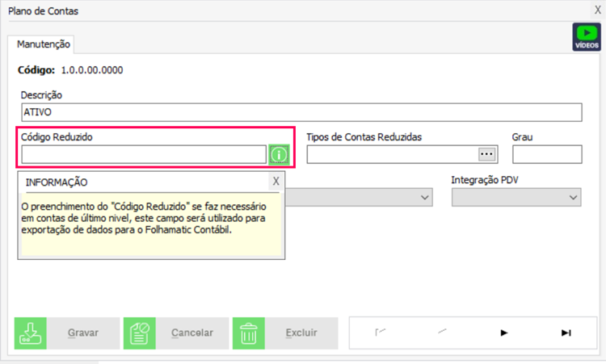Image resolution: width=606 pixels, height=364 pixels.
Task: Click the green Gravar save icon
Action: [x=28, y=333]
